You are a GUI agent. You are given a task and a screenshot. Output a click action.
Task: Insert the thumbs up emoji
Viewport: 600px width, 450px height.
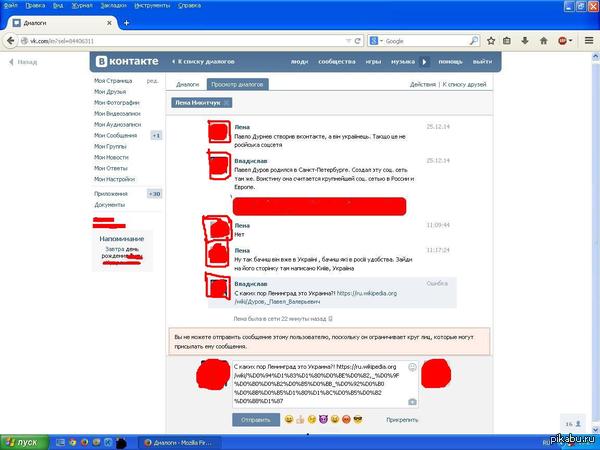300,418
